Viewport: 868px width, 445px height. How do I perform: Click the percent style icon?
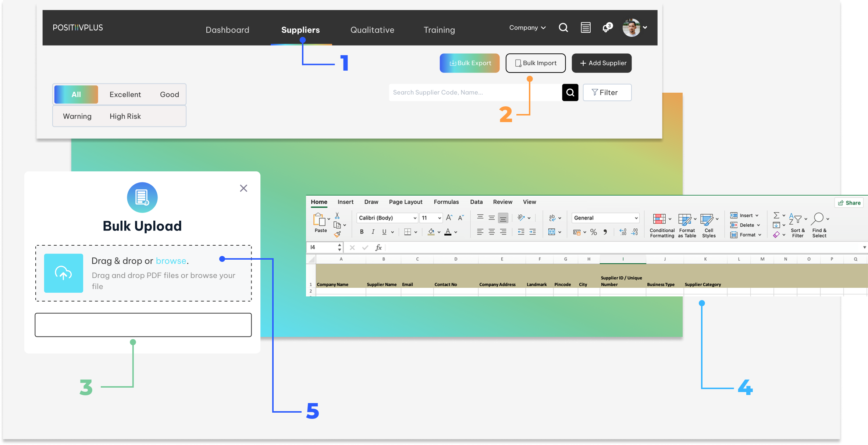click(x=593, y=232)
